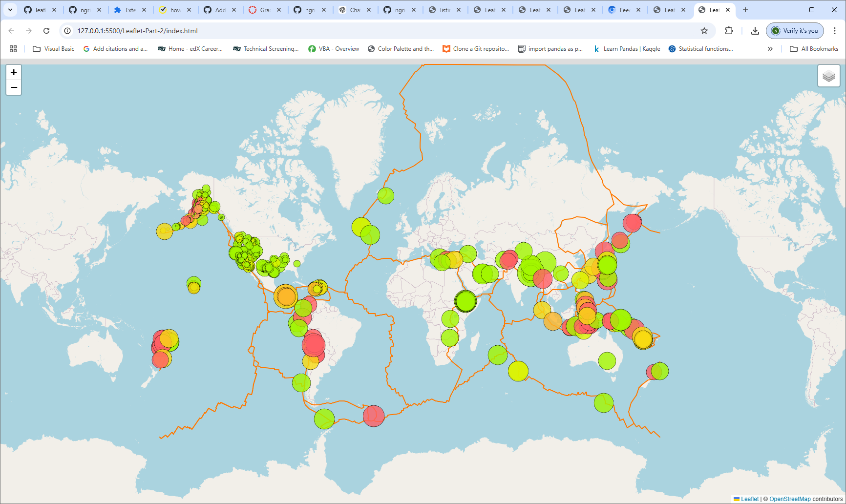Viewport: 846px width, 504px height.
Task: Zoom out on the map
Action: pos(14,87)
